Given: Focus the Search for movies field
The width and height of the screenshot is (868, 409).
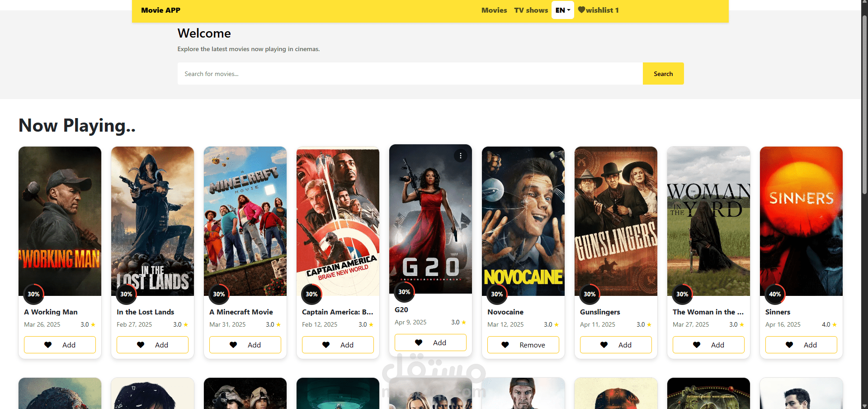Looking at the screenshot, I should [410, 74].
